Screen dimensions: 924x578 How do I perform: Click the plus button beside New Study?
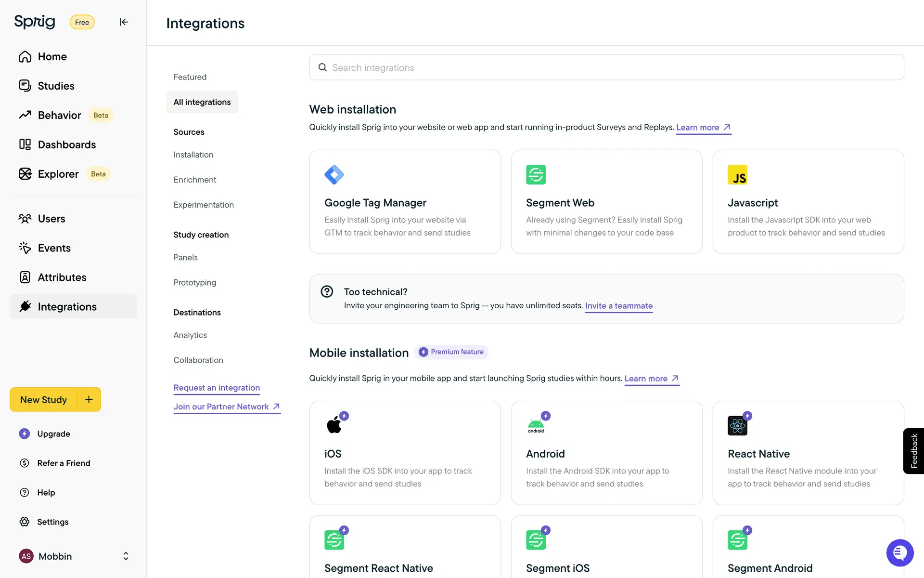pos(89,399)
